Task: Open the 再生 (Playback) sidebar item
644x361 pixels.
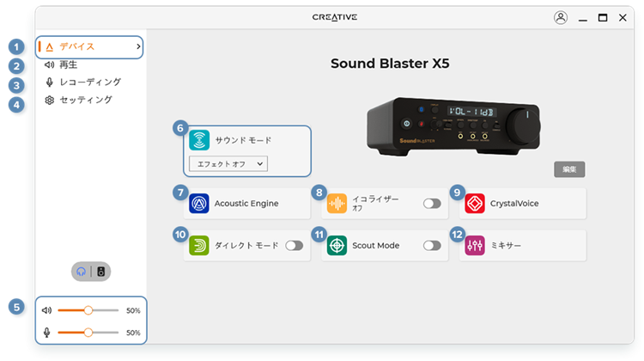Action: (68, 64)
